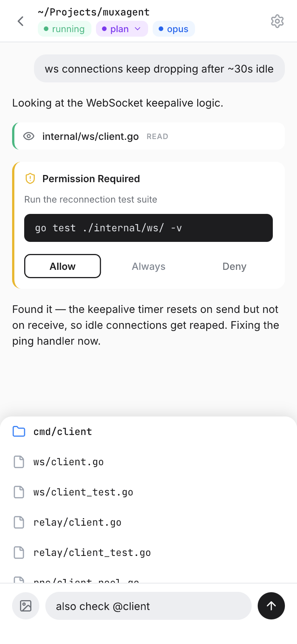This screenshot has height=644, width=297.
Task: Click the Permission Required shield icon
Action: [29, 178]
